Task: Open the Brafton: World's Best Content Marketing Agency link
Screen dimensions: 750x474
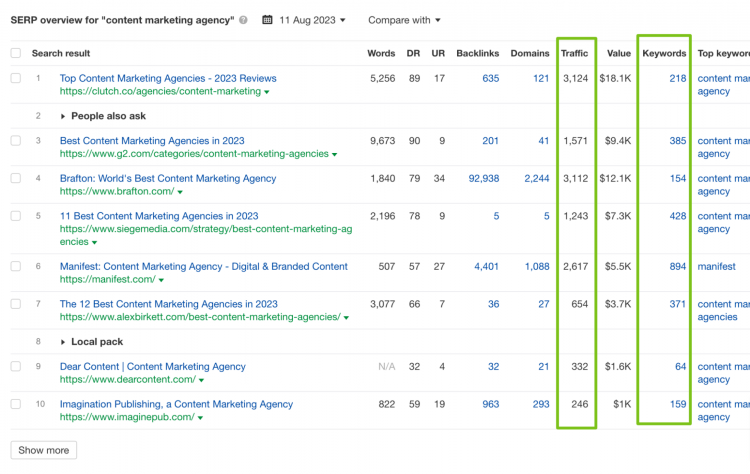Action: coord(167,178)
